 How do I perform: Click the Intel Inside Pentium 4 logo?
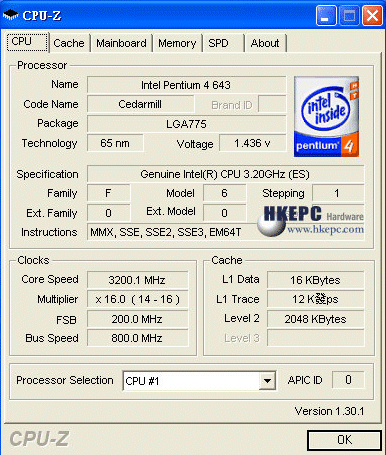click(x=326, y=117)
